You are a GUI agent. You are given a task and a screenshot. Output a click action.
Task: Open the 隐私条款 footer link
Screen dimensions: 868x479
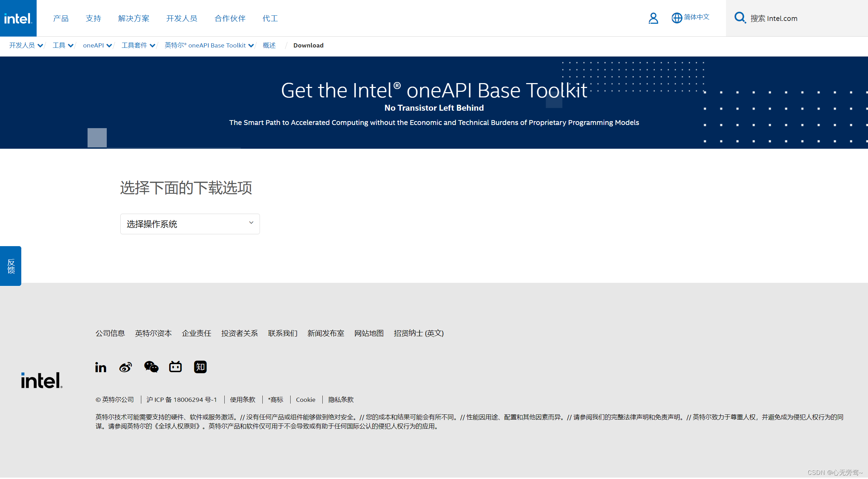click(x=341, y=399)
